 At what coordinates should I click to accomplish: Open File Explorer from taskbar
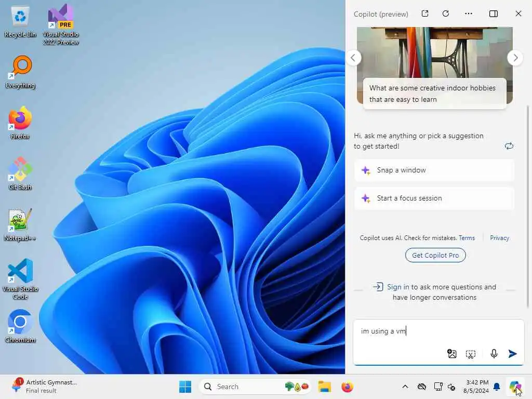click(324, 387)
